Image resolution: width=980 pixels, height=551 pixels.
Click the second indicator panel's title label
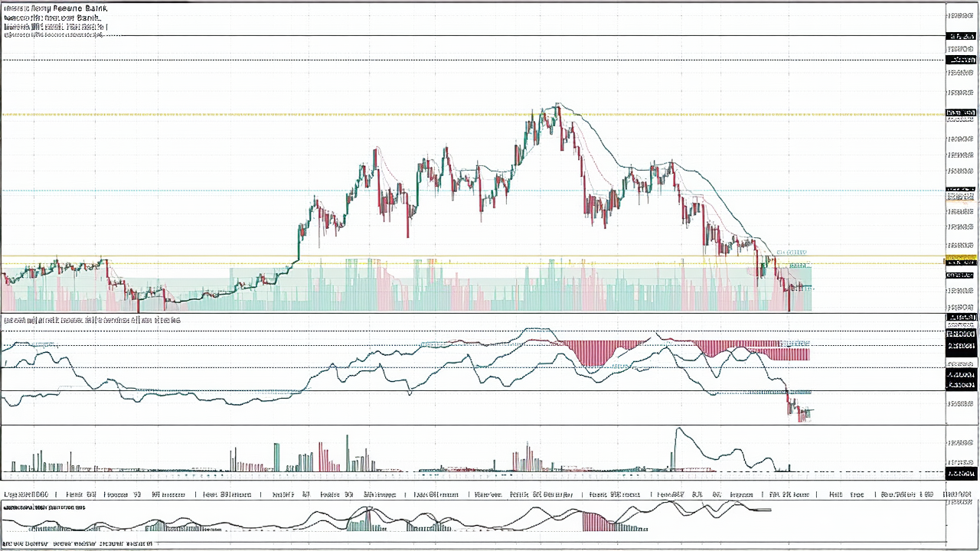pos(92,319)
